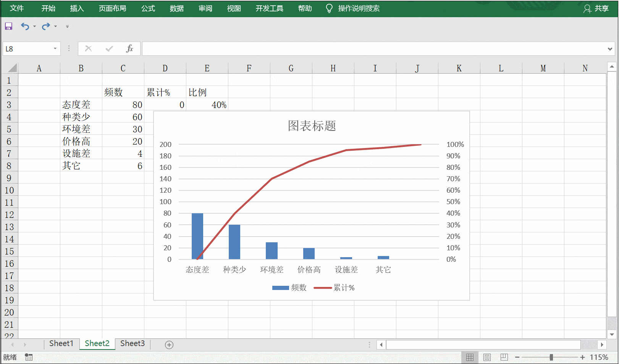
Task: Click the 操作说明搜索 lightbulb search
Action: coord(353,8)
